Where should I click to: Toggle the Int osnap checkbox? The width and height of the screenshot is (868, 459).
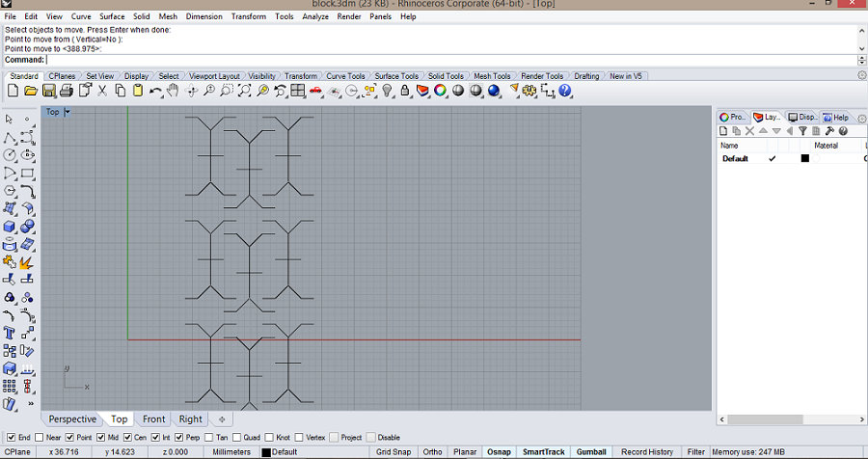pyautogui.click(x=155, y=438)
